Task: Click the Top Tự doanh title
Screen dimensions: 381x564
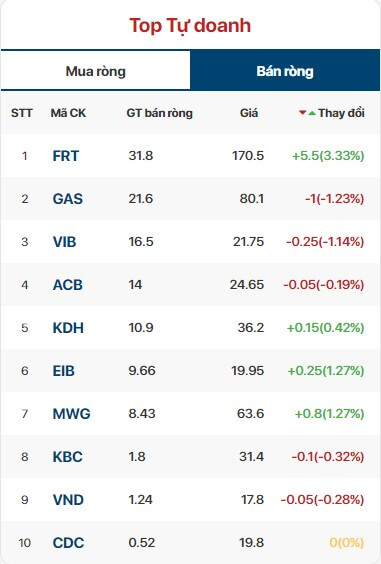Action: point(190,26)
